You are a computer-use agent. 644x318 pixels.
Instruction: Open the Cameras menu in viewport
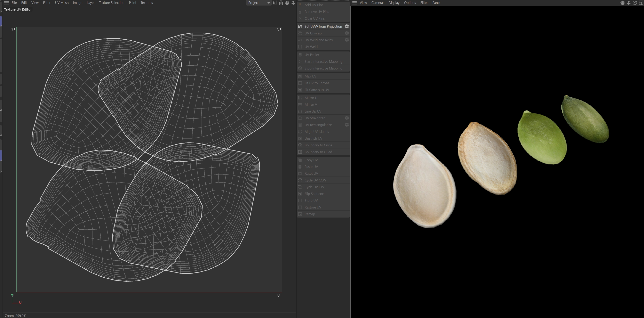pos(377,3)
